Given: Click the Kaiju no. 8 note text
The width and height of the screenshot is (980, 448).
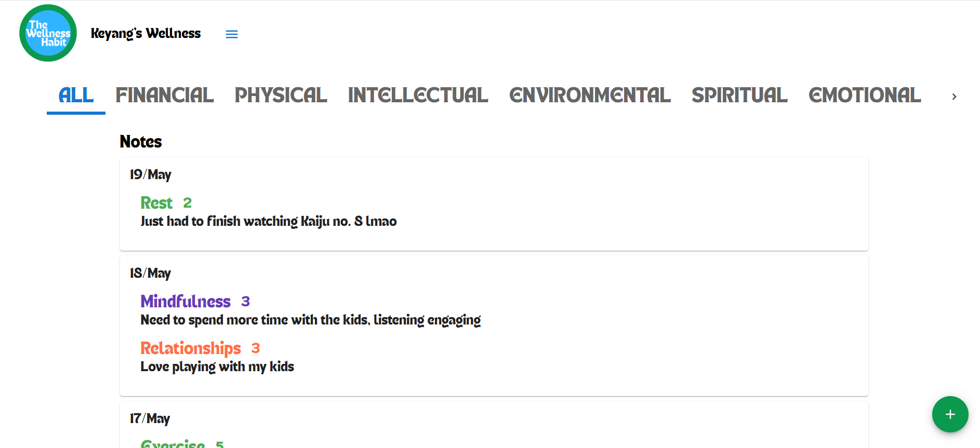Looking at the screenshot, I should [x=269, y=222].
